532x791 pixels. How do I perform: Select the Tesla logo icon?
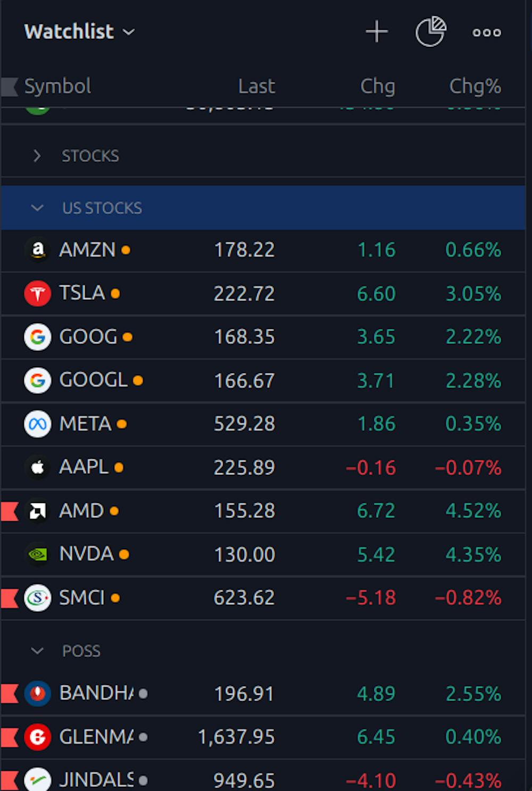coord(37,293)
